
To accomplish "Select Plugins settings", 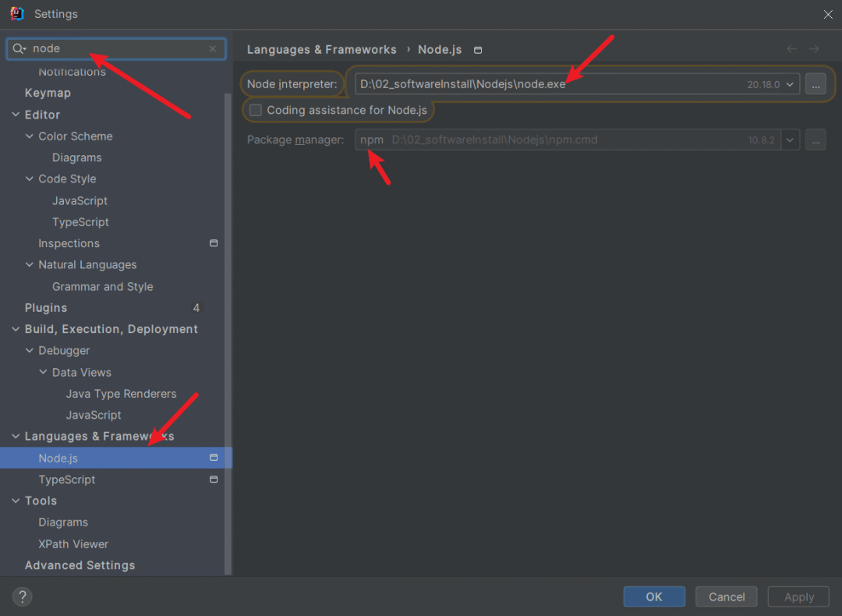I will [46, 308].
